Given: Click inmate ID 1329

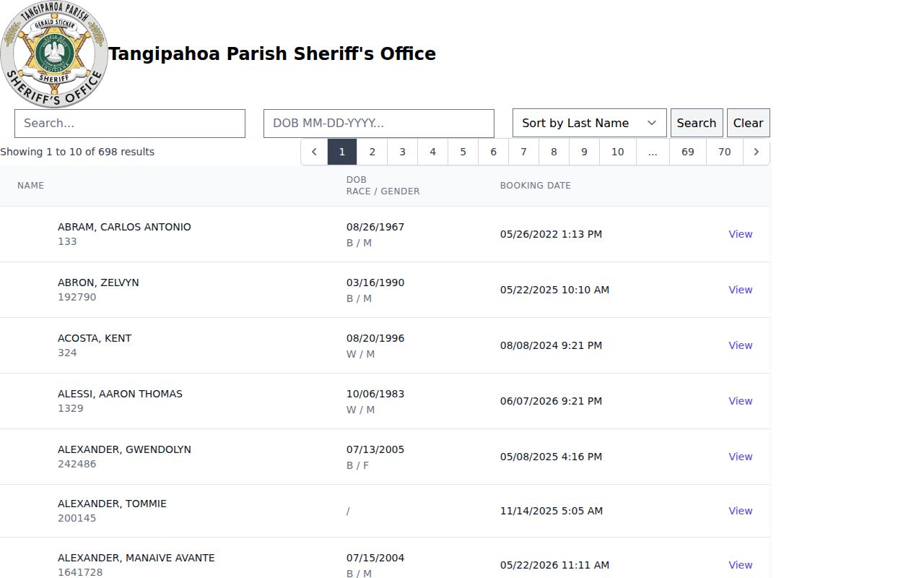Looking at the screenshot, I should 71,408.
